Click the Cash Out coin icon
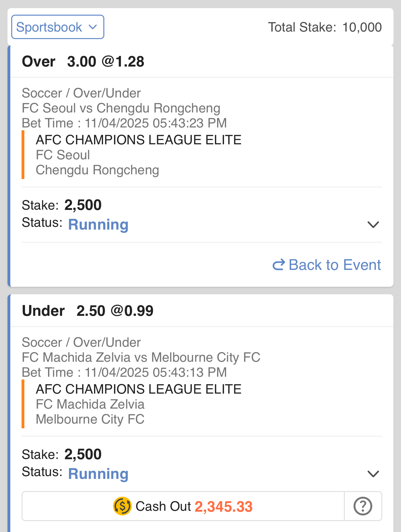Viewport: 401px width, 532px height. pos(122,506)
